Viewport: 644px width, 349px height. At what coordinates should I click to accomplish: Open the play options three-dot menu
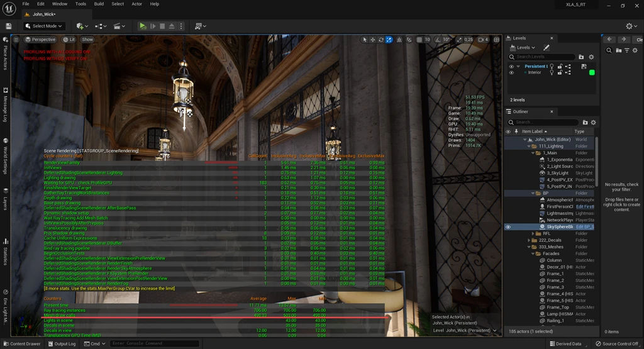pyautogui.click(x=180, y=26)
